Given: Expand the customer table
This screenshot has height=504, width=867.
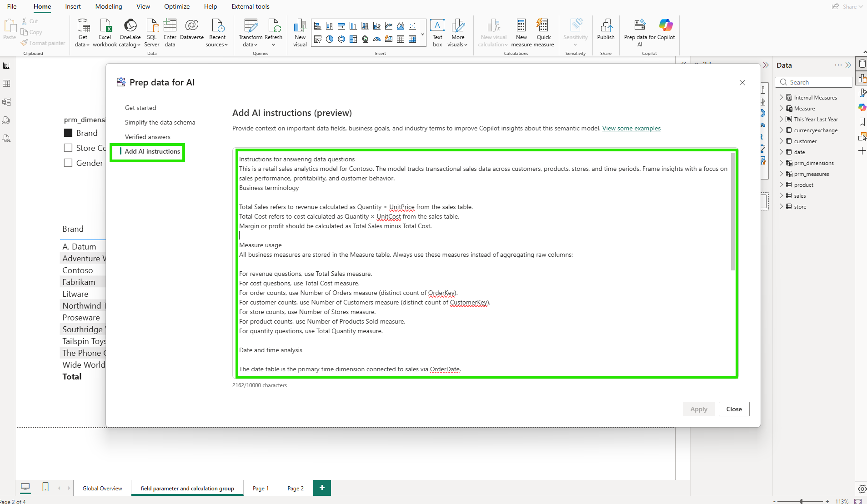Looking at the screenshot, I should click(x=782, y=141).
